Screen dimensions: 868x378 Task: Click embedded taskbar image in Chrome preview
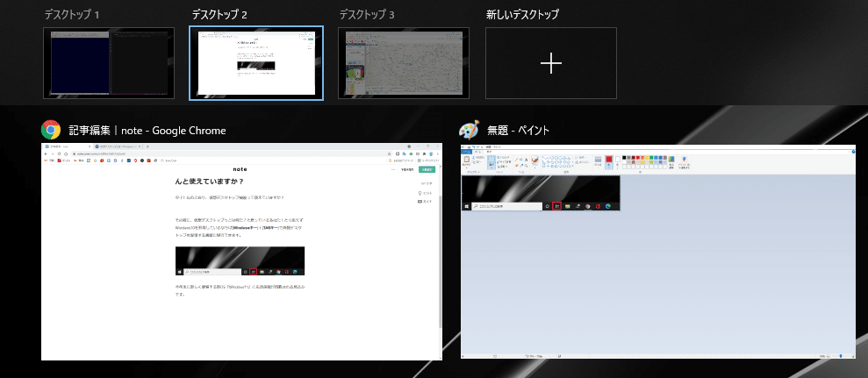click(240, 260)
